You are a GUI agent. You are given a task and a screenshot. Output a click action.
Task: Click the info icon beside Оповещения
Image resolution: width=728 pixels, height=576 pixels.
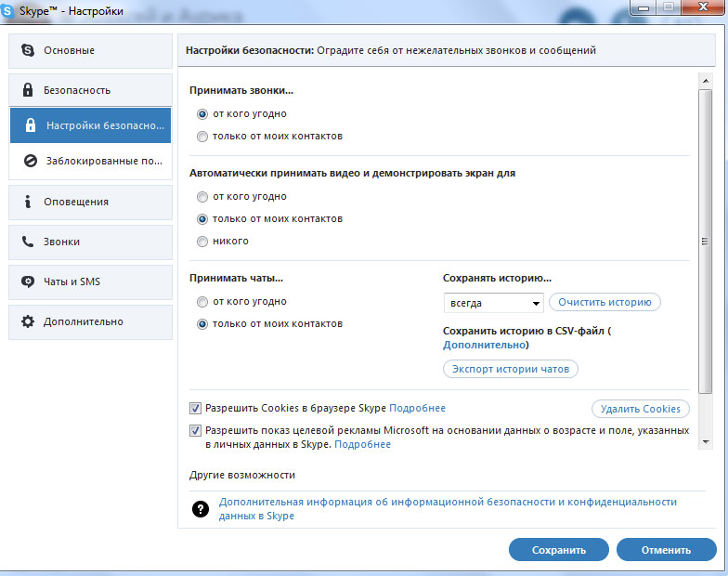pos(28,201)
